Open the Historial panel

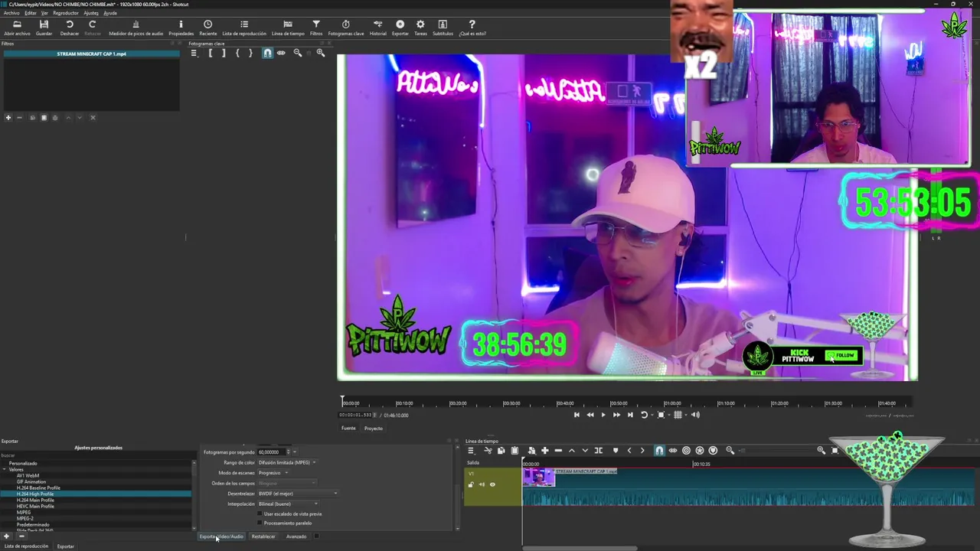tap(377, 28)
